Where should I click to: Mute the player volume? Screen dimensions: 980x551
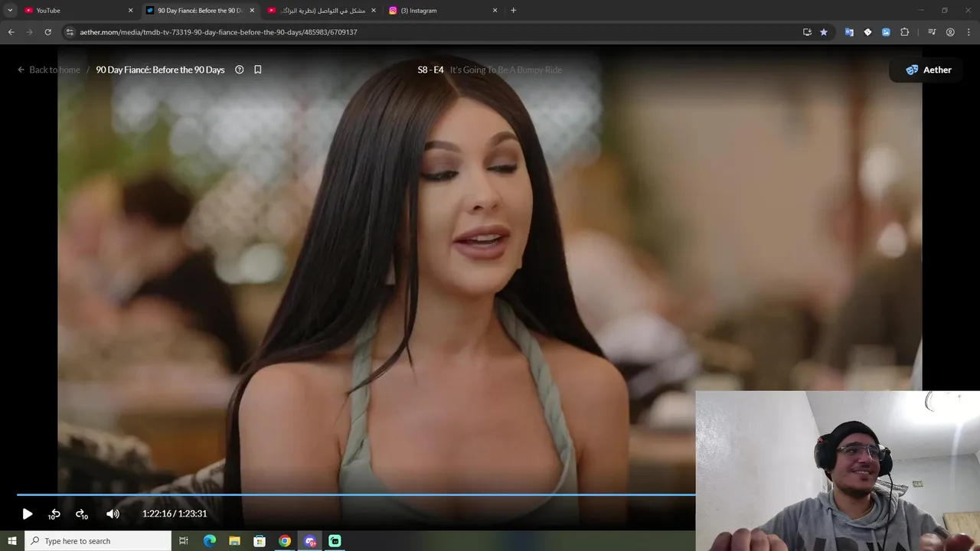[113, 514]
